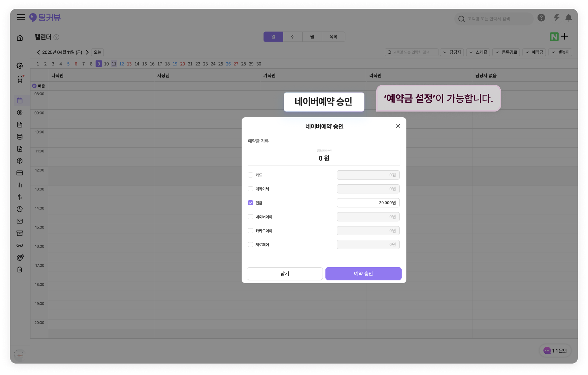This screenshot has width=588, height=375.
Task: Expand the 예약금 filter dropdown
Action: [x=534, y=52]
